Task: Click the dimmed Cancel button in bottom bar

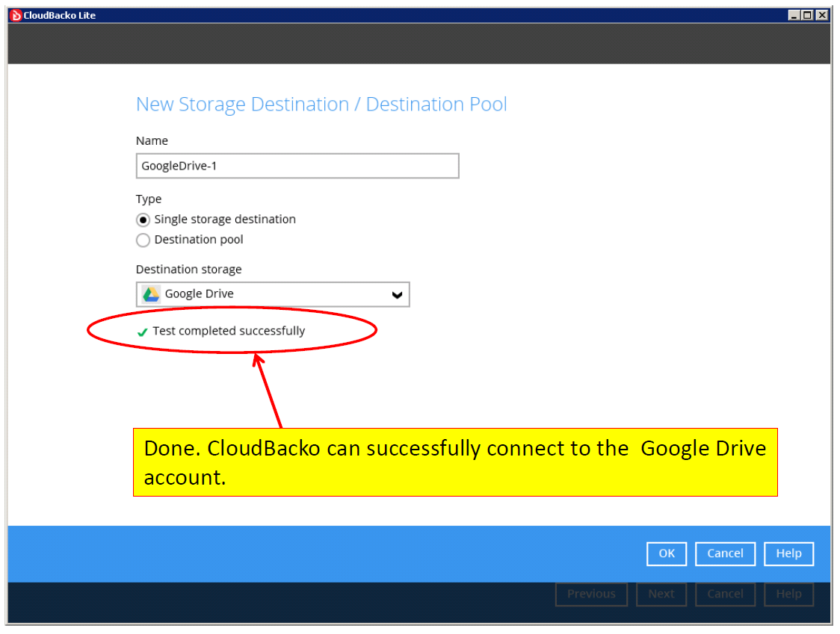Action: (x=726, y=594)
